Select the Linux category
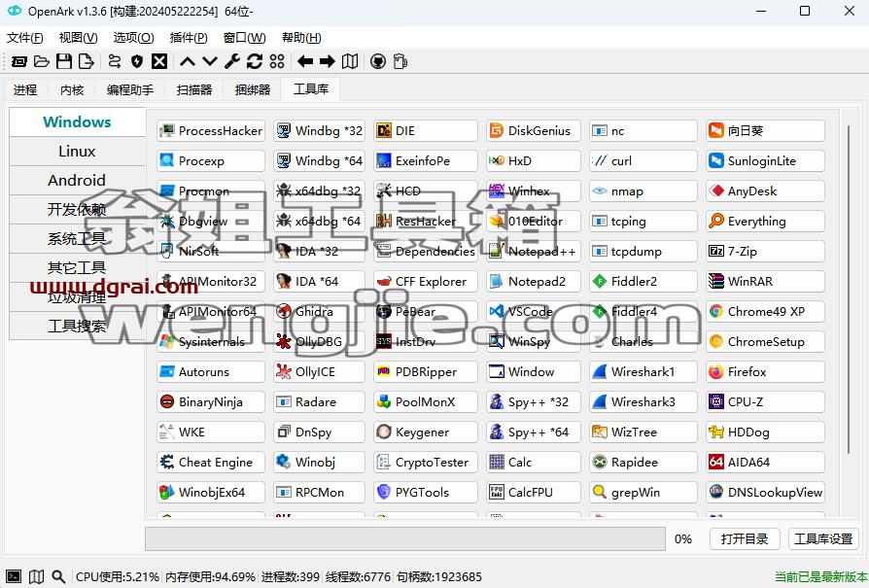This screenshot has width=869, height=588. click(x=77, y=152)
